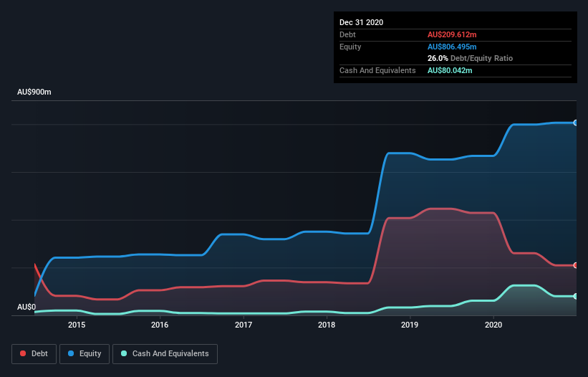
Task: Toggle Cash And Equivalents legend button
Action: [165, 354]
